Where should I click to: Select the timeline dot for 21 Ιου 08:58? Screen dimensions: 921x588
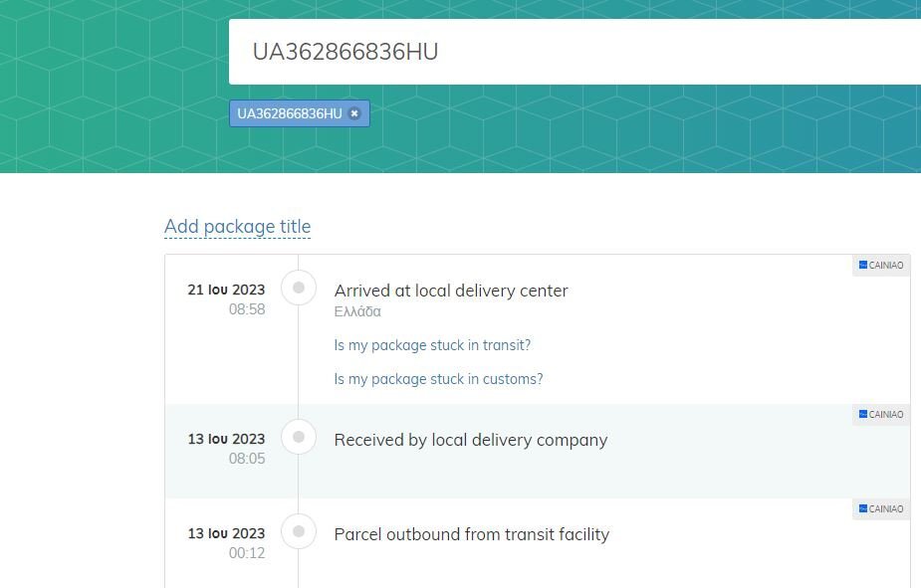[x=299, y=288]
